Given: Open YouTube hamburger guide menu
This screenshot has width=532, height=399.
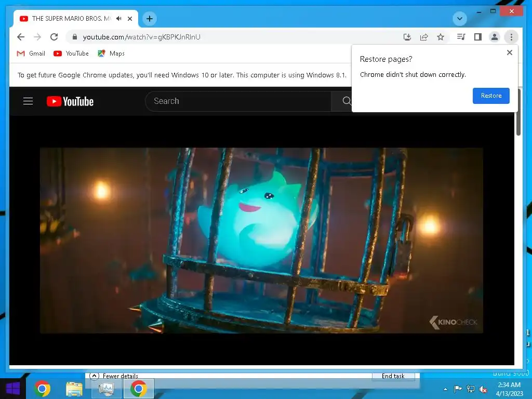Looking at the screenshot, I should pos(28,101).
